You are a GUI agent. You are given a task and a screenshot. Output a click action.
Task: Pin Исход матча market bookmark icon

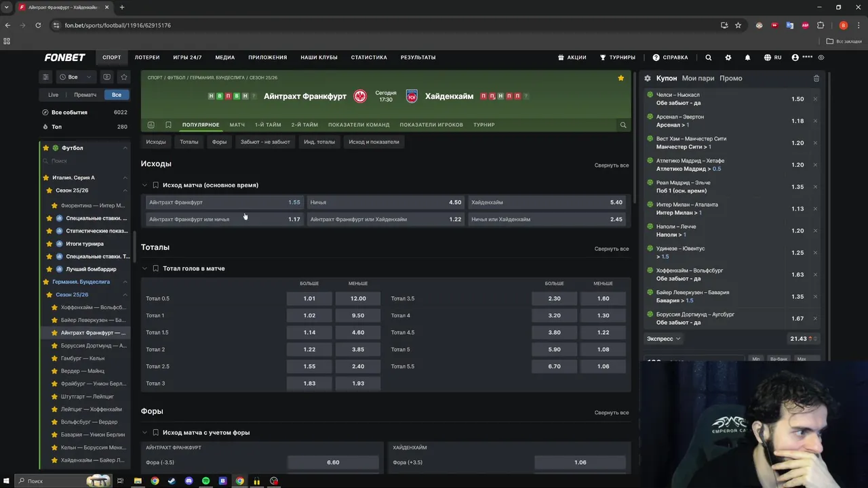(155, 185)
